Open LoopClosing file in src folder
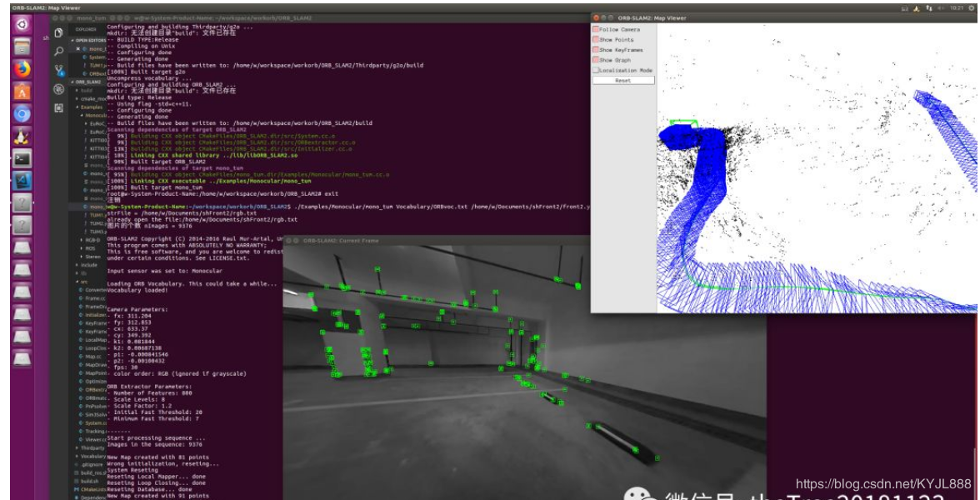Viewport: 980px width, 500px height. tap(92, 348)
